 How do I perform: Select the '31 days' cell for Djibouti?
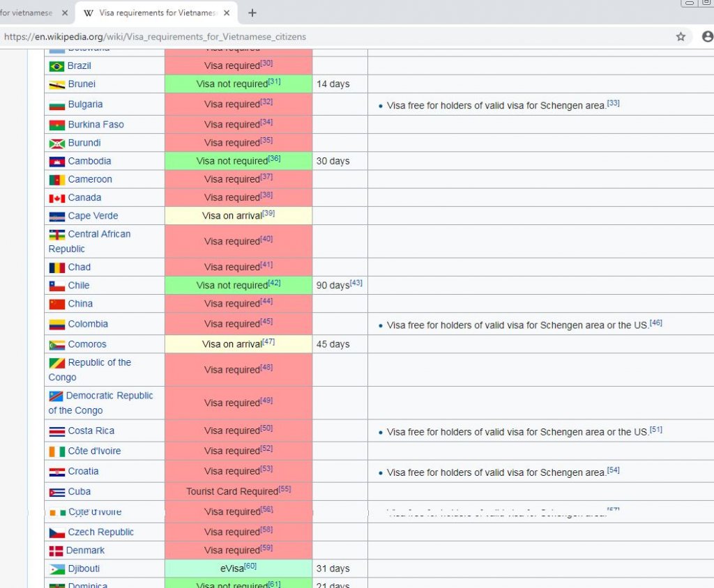(x=340, y=568)
